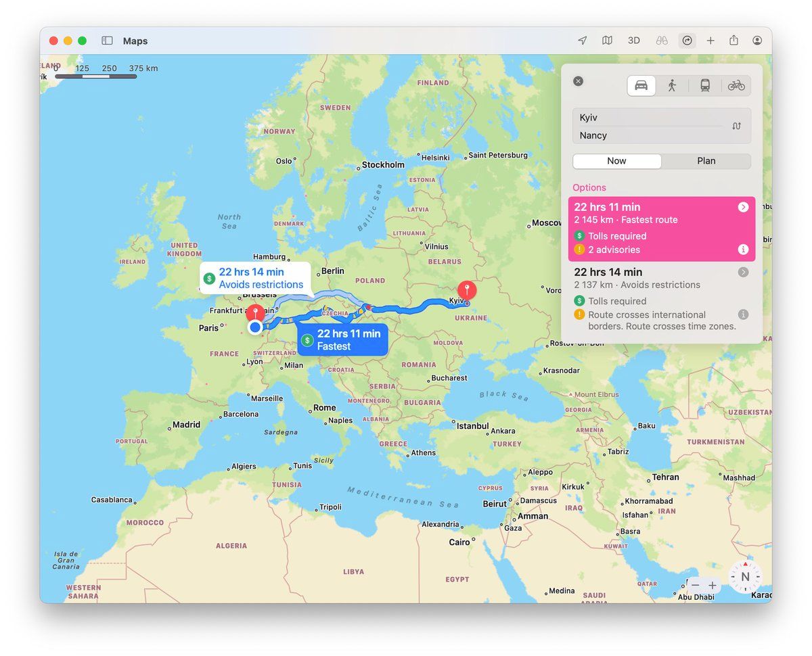Select walking directions mode
The width and height of the screenshot is (812, 656).
[672, 85]
